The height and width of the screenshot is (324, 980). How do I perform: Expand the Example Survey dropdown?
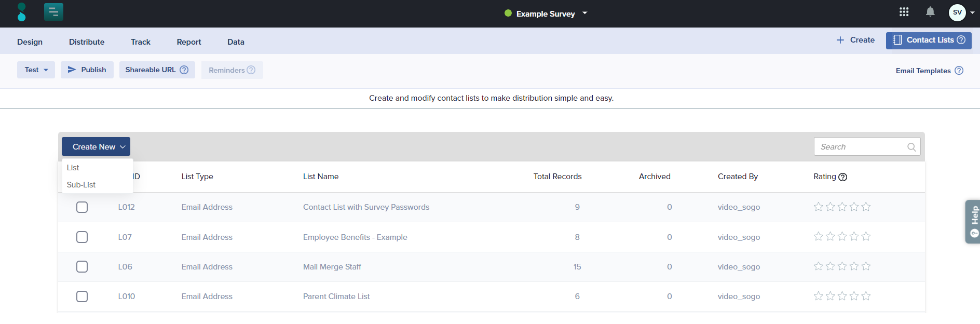coord(584,13)
